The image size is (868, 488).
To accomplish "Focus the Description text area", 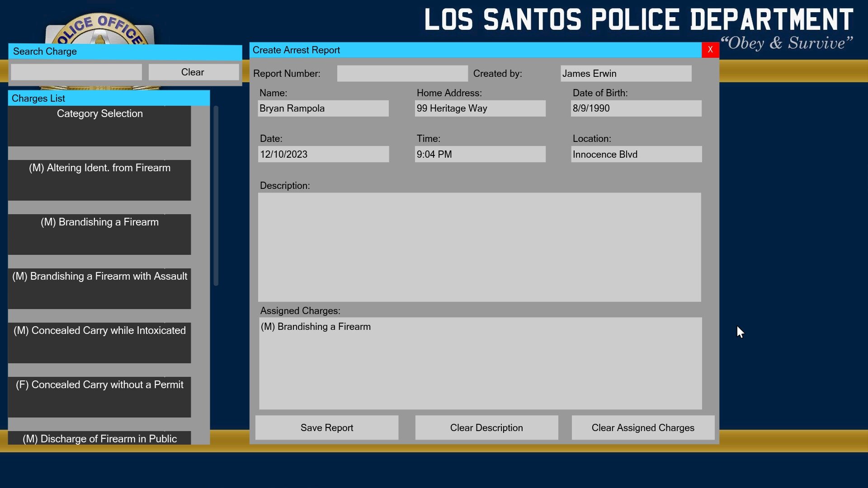I will click(x=479, y=247).
